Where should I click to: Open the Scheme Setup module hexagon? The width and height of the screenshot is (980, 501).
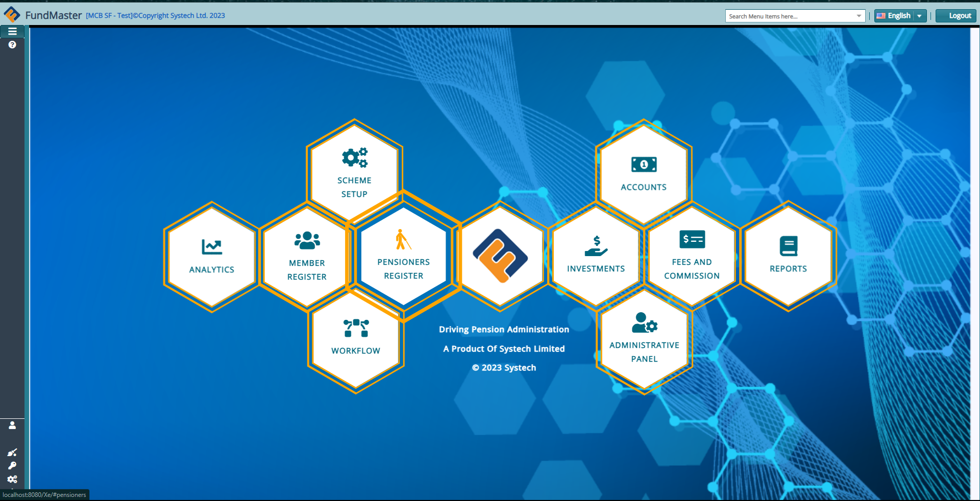[x=354, y=171]
